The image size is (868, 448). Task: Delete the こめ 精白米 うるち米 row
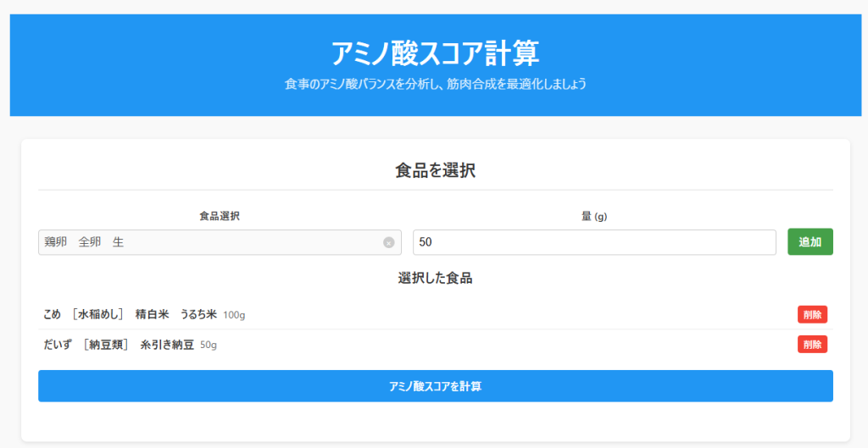tap(812, 315)
